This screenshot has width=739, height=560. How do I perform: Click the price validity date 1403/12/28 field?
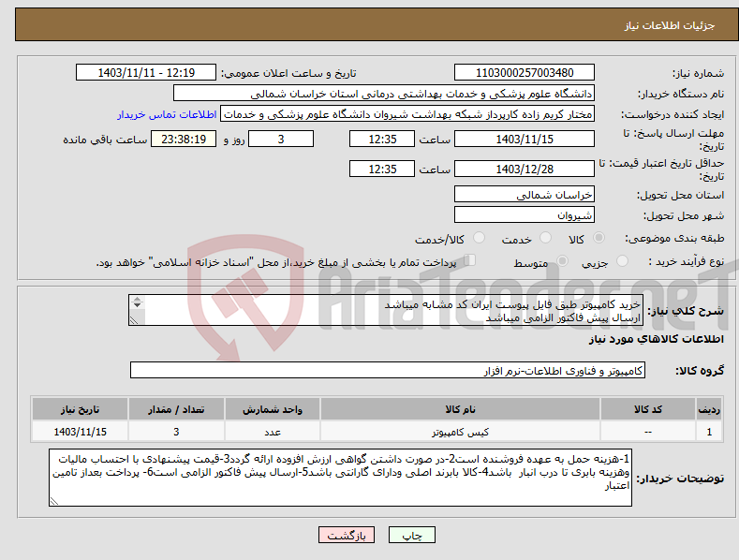click(525, 169)
